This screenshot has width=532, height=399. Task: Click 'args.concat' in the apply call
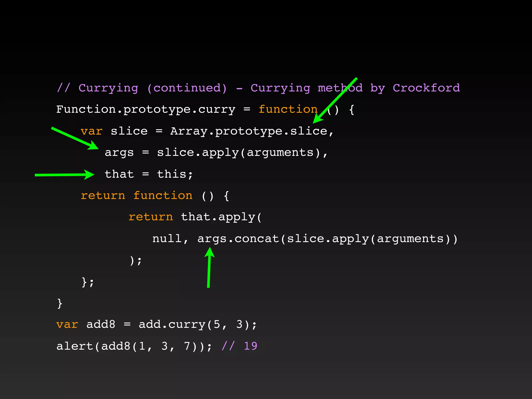pyautogui.click(x=238, y=238)
